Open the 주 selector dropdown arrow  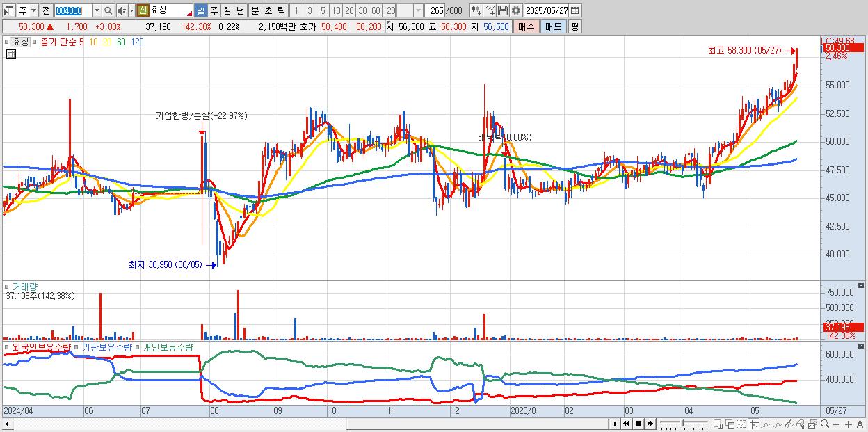tap(34, 10)
